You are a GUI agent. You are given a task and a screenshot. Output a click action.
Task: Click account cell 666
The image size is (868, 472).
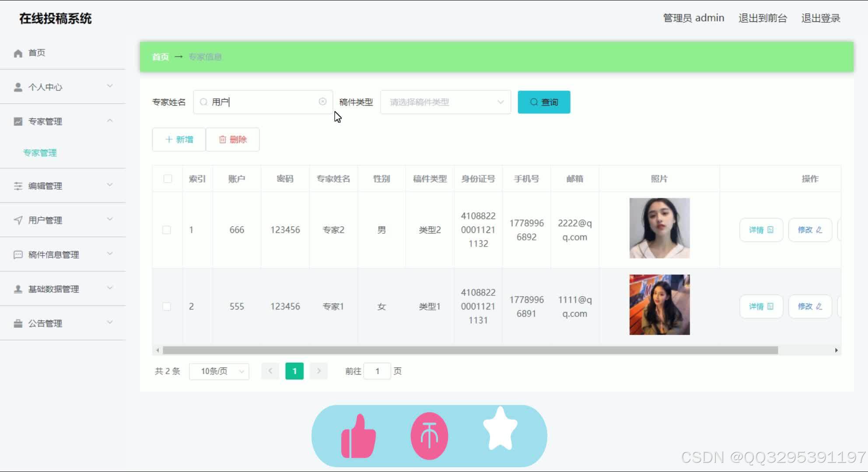tap(237, 230)
